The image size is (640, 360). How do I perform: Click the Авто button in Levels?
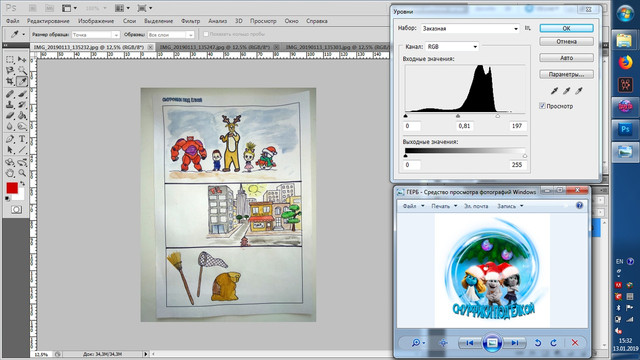[567, 58]
